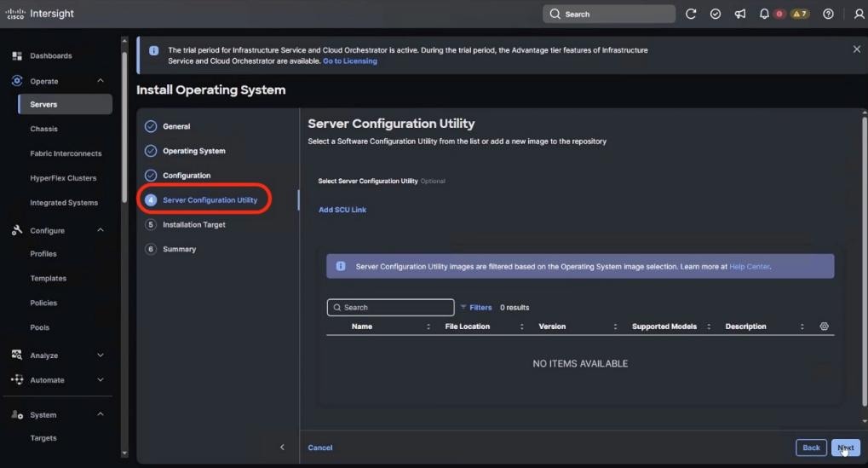The width and height of the screenshot is (868, 468).
Task: Dismiss the trial period banner
Action: pyautogui.click(x=856, y=49)
